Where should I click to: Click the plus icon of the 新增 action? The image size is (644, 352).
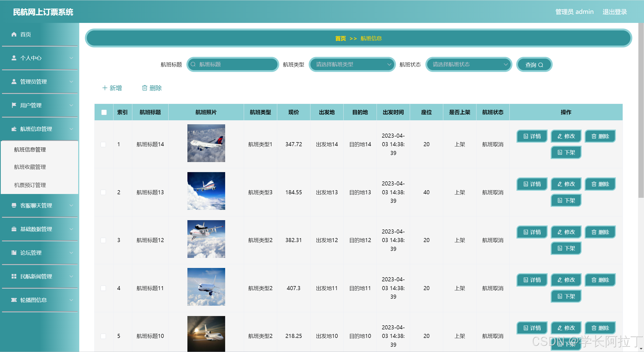click(x=105, y=88)
